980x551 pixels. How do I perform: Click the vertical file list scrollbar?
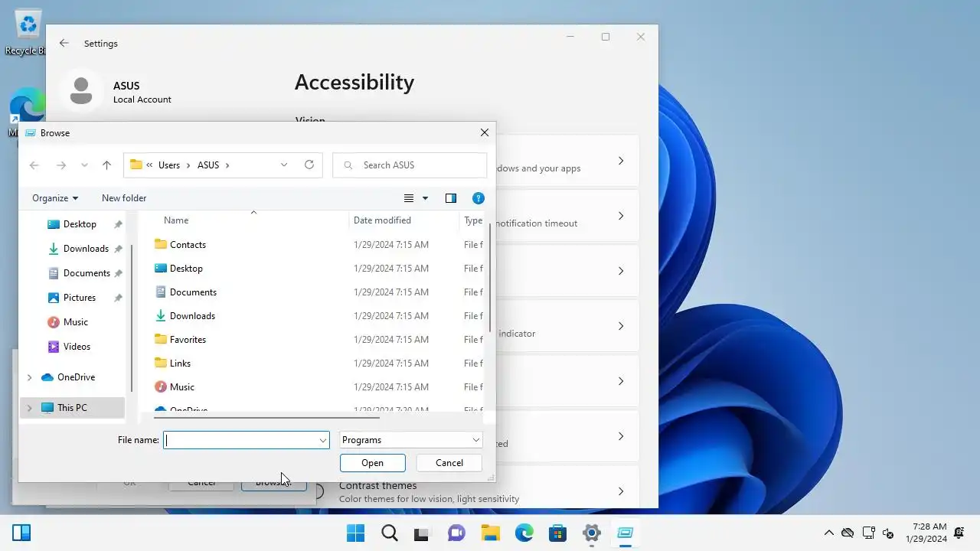point(490,279)
